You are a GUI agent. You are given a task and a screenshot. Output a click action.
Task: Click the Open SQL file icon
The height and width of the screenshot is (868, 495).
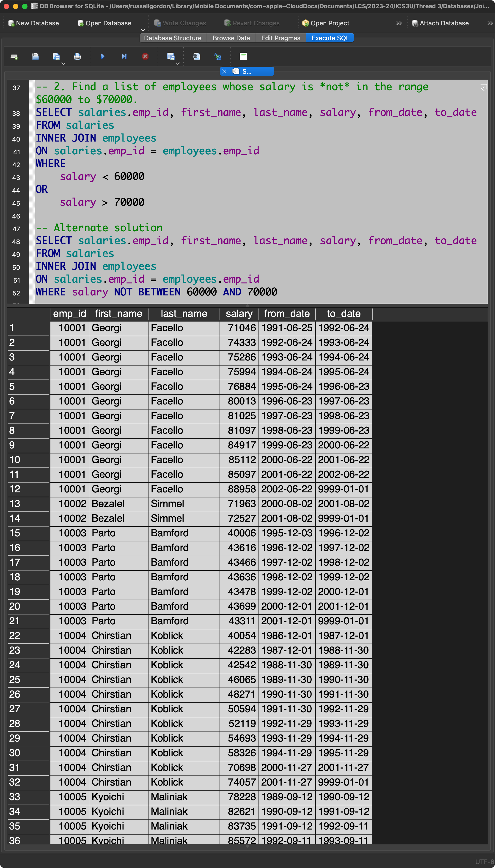[x=35, y=56]
